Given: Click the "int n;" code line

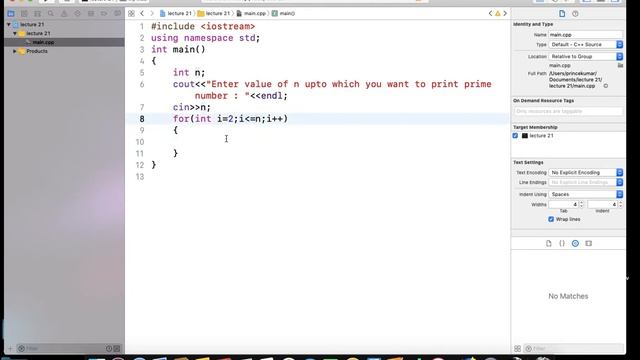Looking at the screenshot, I should 189,73.
